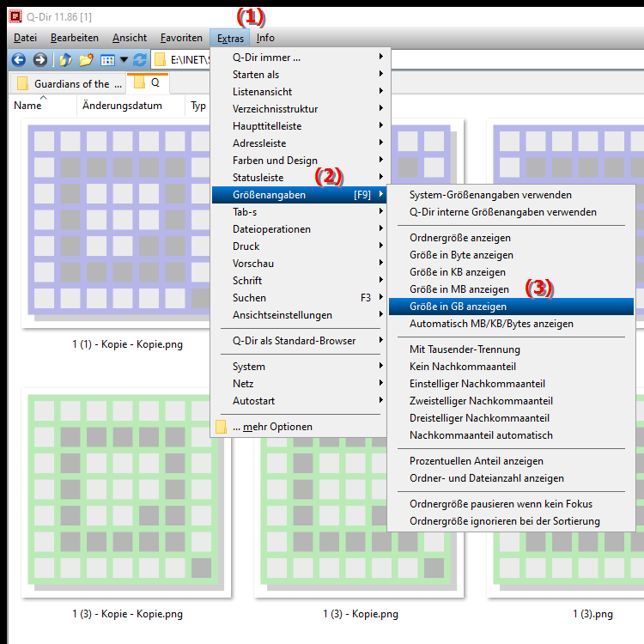This screenshot has height=644, width=644.
Task: Expand the Listenansicht submenu
Action: tap(300, 92)
